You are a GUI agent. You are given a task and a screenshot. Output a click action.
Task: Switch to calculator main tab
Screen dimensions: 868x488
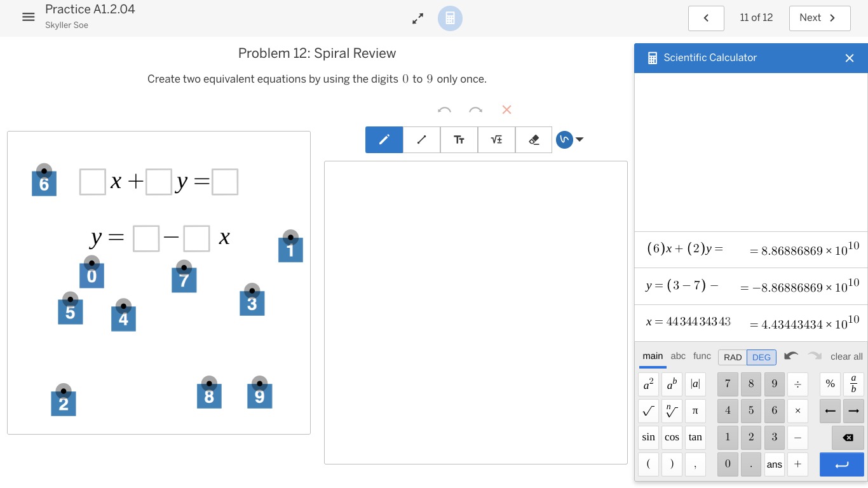pyautogui.click(x=653, y=356)
